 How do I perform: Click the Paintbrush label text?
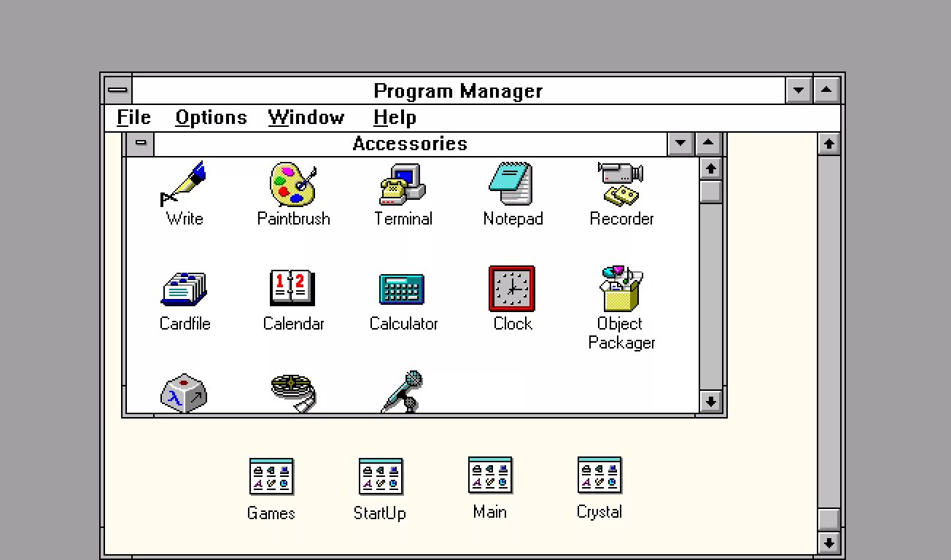(x=294, y=219)
